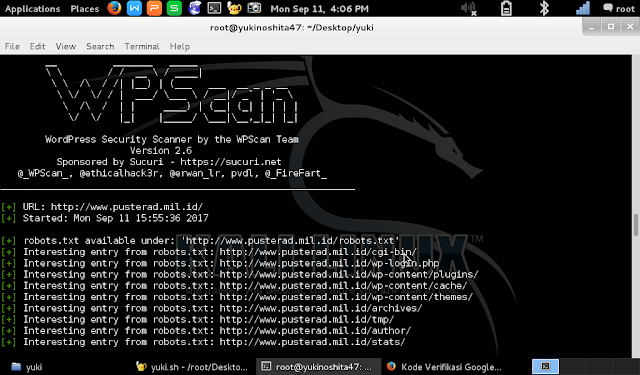
Task: Switch to root@yukinoshita47 terminal taskbar button
Action: pyautogui.click(x=318, y=367)
